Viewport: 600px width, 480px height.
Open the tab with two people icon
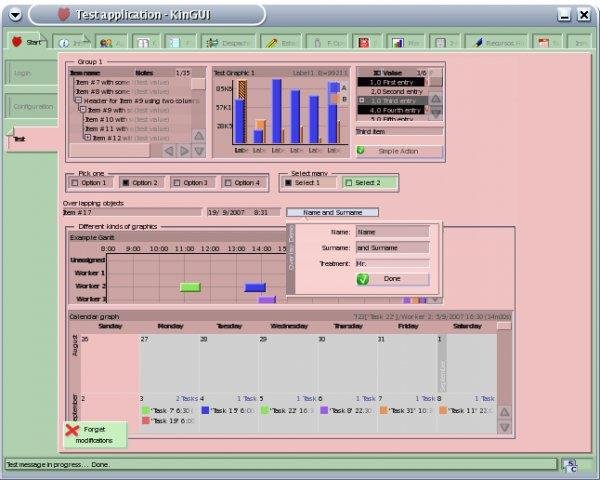coord(111,42)
